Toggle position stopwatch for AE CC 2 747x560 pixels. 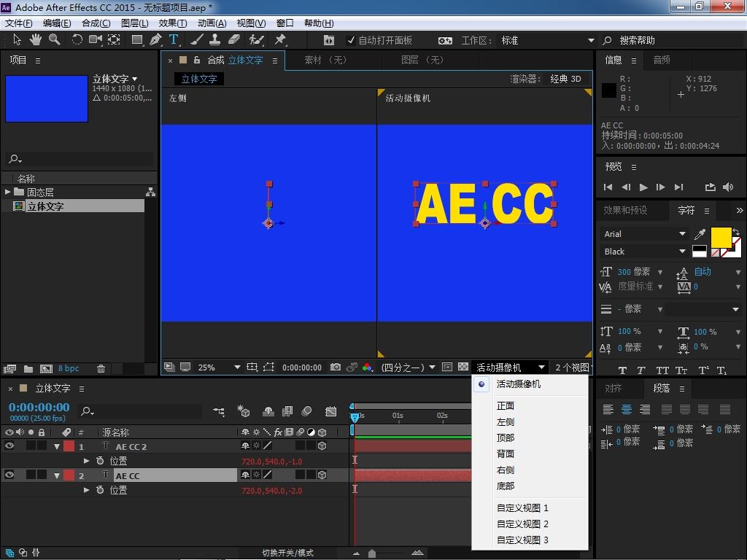100,461
